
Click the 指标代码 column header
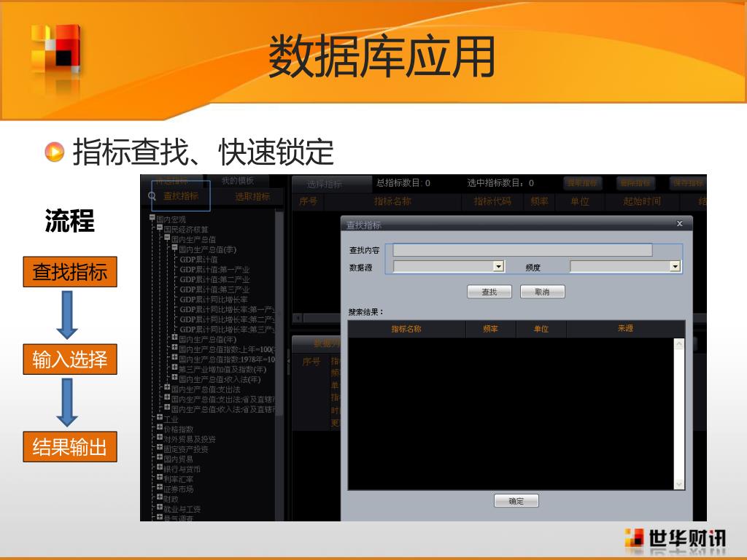[x=492, y=201]
